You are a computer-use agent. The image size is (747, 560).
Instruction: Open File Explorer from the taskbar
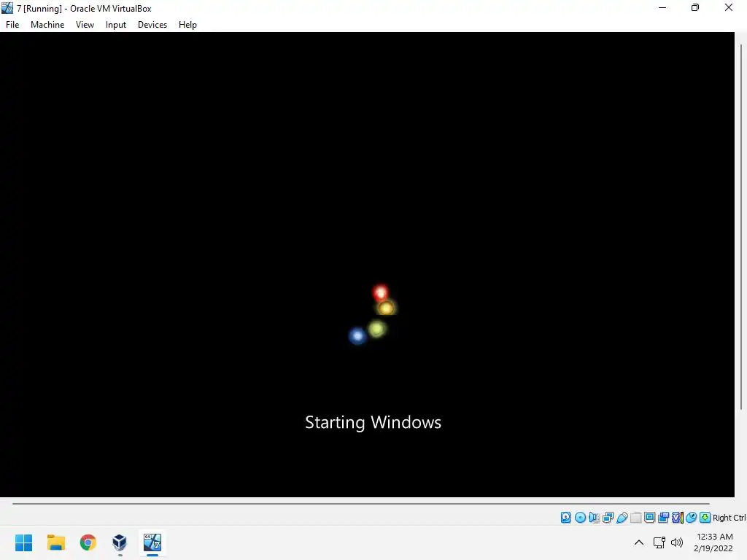click(55, 542)
